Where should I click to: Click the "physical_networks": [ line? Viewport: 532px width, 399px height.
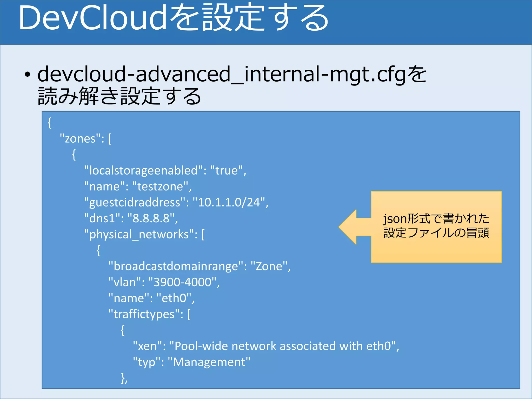point(144,235)
